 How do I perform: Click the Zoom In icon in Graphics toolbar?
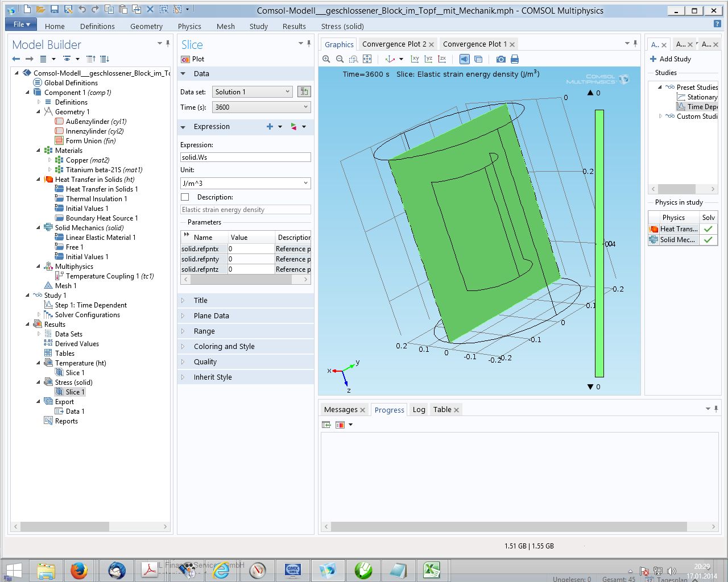point(326,59)
